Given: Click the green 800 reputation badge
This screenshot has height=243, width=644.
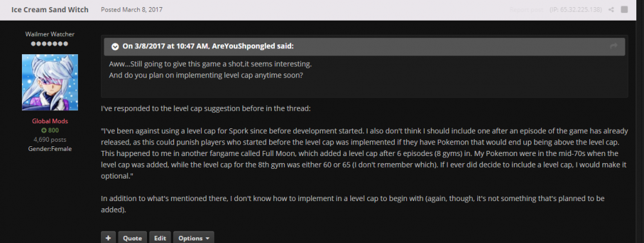Looking at the screenshot, I should click(x=50, y=130).
